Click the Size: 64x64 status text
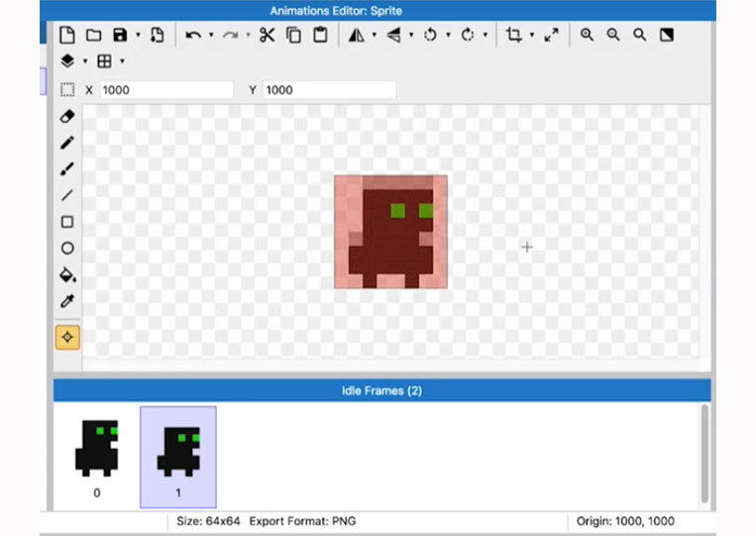This screenshot has height=536, width=756. 208,521
